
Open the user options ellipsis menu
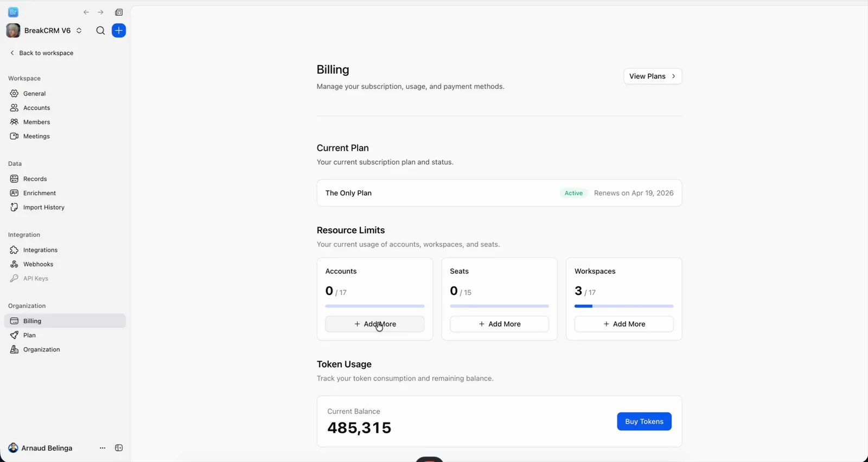(103, 448)
